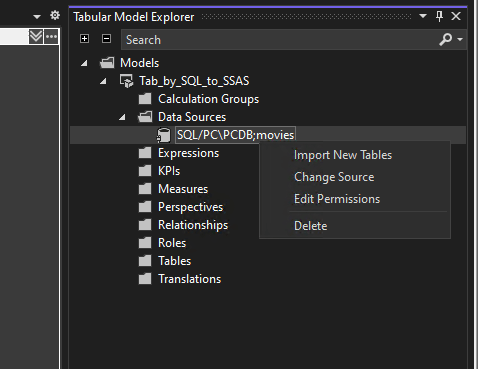
Task: Click the Expressions folder icon
Action: 145,153
